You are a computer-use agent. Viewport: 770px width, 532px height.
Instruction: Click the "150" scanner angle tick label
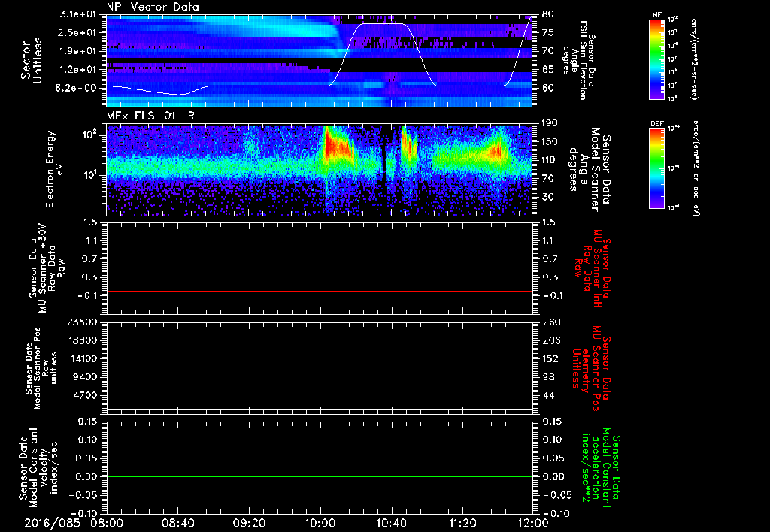[551, 141]
